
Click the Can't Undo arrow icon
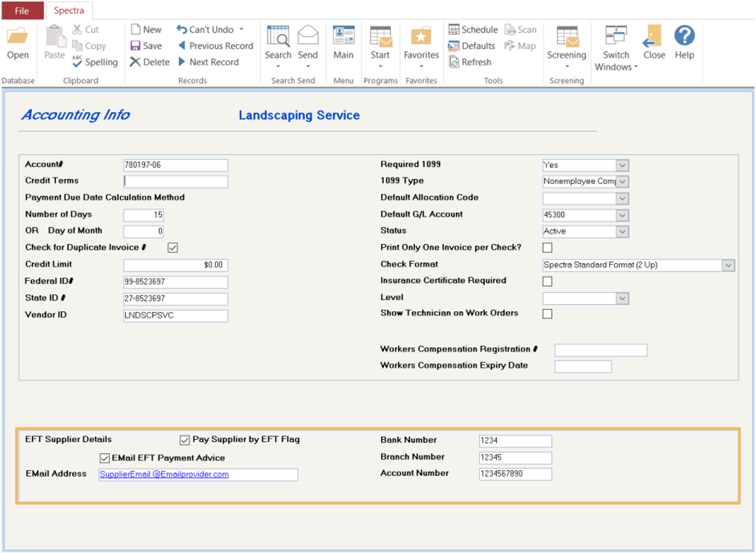181,30
